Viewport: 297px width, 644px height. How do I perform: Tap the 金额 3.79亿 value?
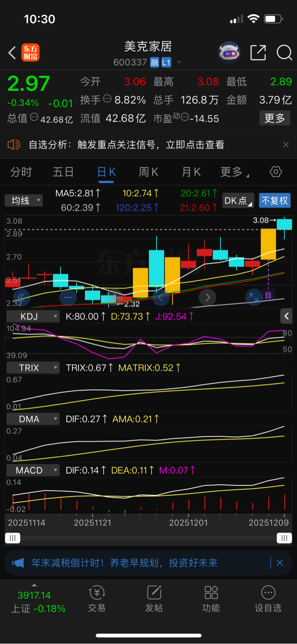275,100
